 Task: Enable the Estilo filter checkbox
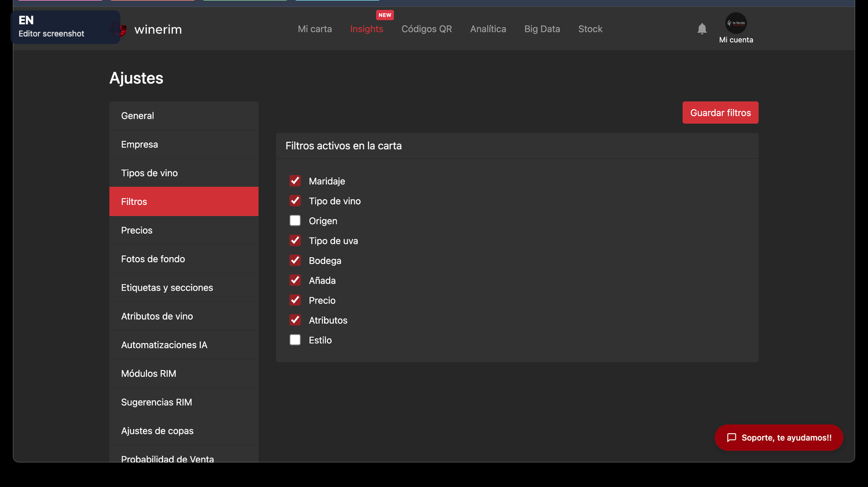pos(295,340)
